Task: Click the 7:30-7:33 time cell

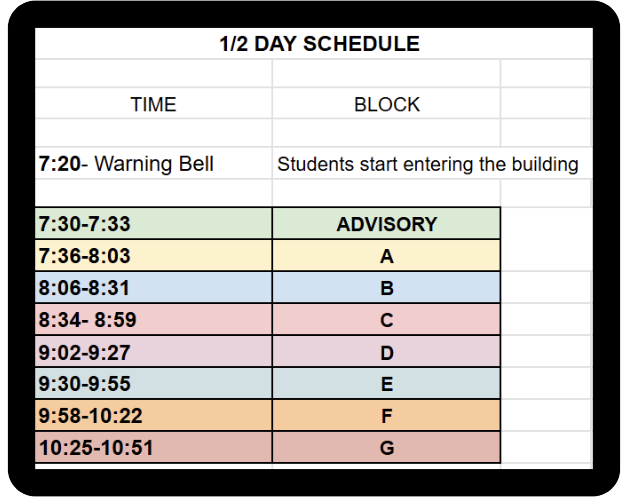Action: [153, 224]
